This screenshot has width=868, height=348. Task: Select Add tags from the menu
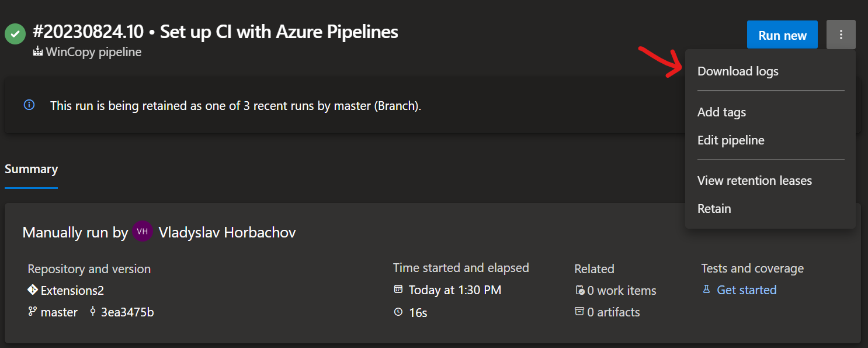pos(721,112)
